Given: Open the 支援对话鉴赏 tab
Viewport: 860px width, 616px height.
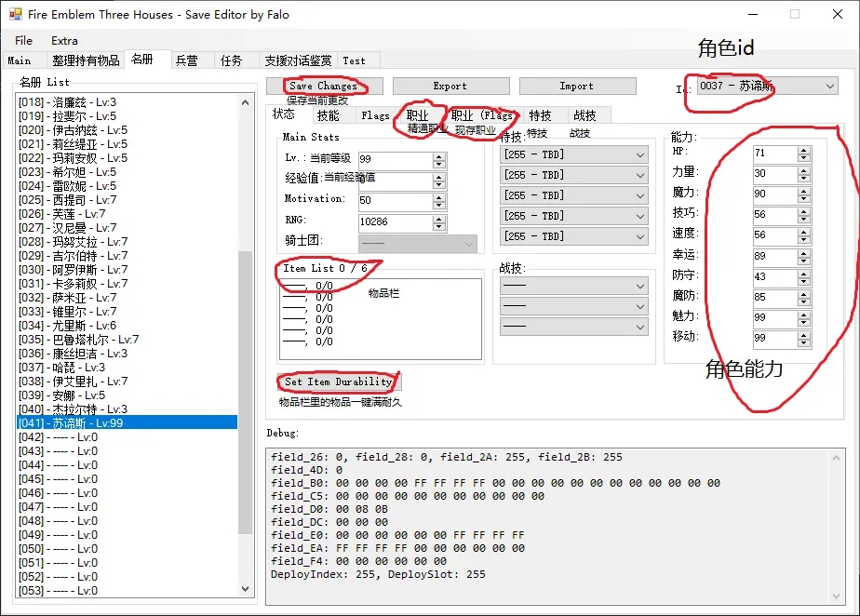Looking at the screenshot, I should pyautogui.click(x=297, y=60).
